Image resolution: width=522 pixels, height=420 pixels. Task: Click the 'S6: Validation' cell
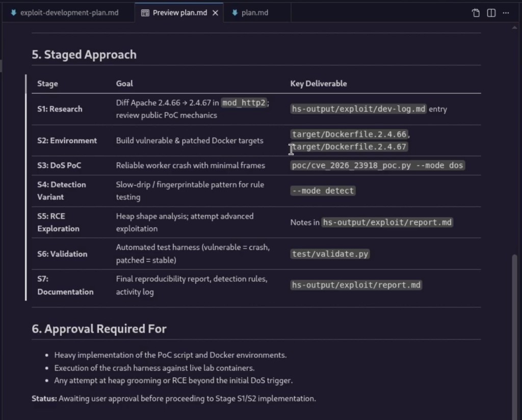pos(62,254)
